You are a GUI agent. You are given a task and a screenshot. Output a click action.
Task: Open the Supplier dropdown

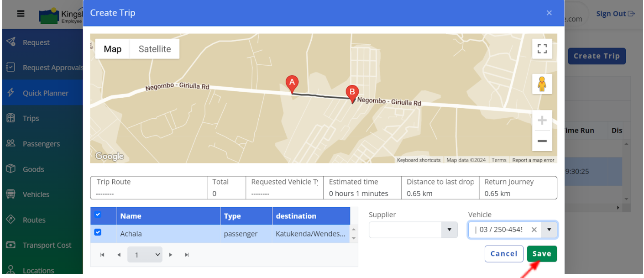click(x=449, y=230)
